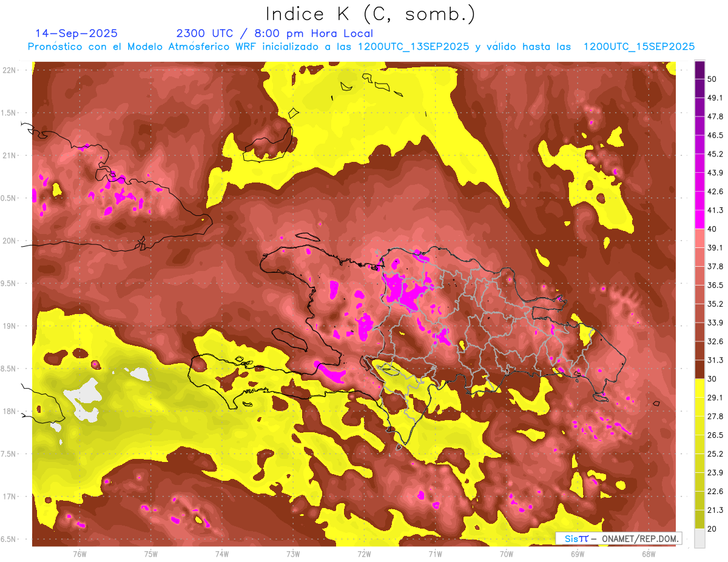Click the '1200UTC_15SEP2025' valid-until time
This screenshot has height=562, width=728.
coord(638,47)
